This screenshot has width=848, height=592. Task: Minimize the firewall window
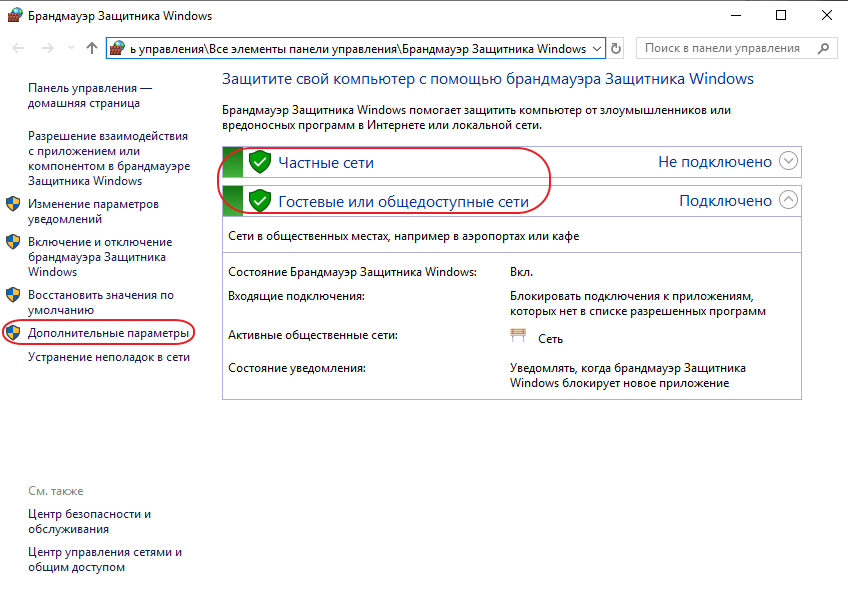[736, 15]
